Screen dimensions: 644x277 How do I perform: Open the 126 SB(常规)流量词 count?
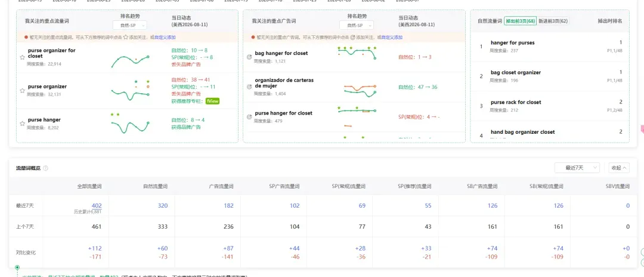tap(559, 205)
